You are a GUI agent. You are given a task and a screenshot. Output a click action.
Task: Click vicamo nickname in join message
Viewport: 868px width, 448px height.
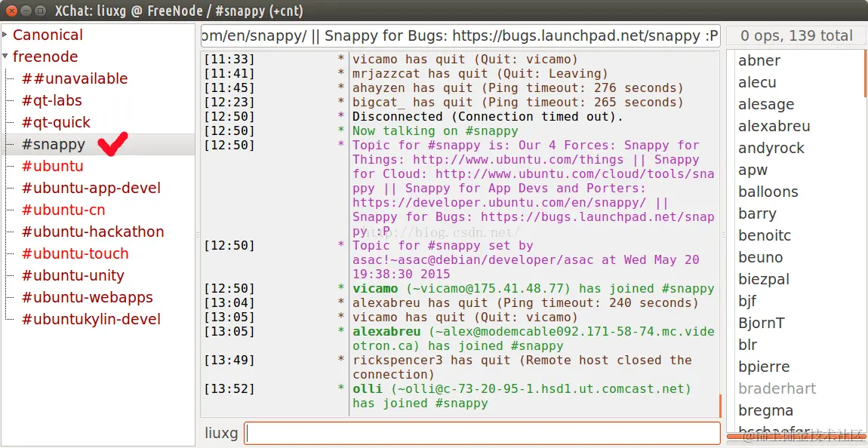tap(375, 289)
